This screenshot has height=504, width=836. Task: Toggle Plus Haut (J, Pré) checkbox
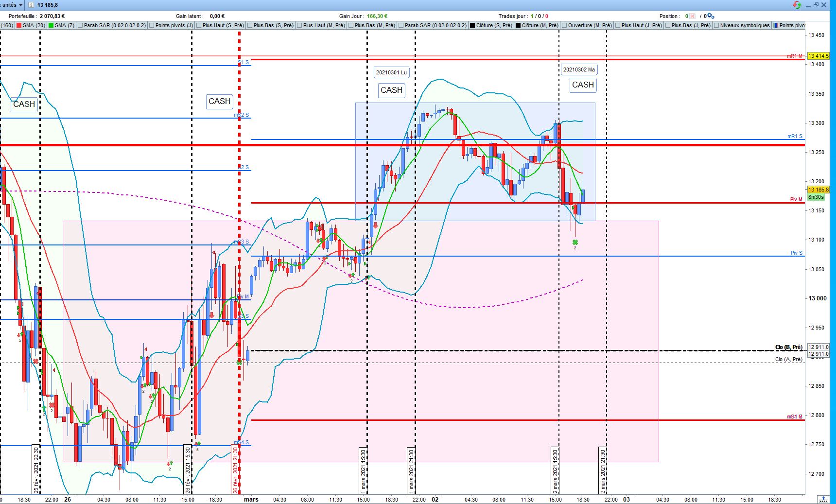click(618, 25)
